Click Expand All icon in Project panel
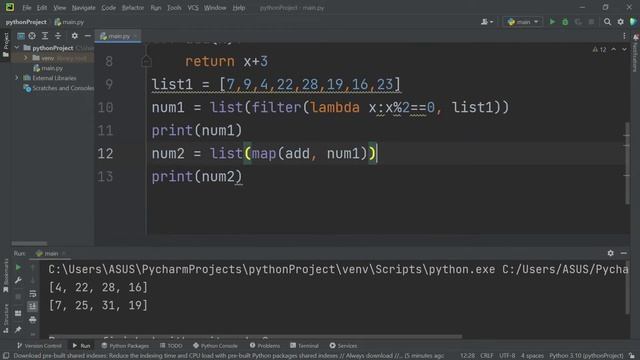This screenshot has height=360, width=640. coord(45,36)
